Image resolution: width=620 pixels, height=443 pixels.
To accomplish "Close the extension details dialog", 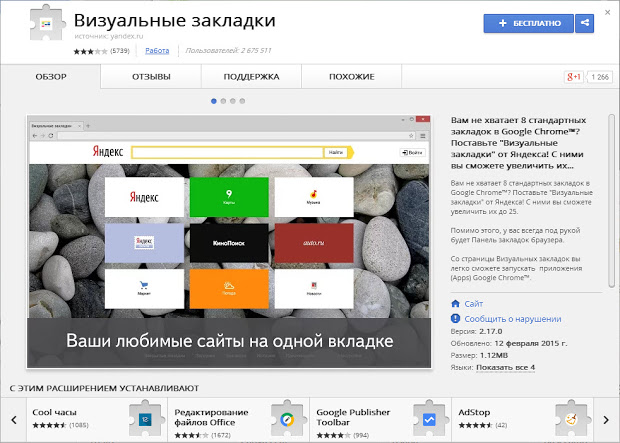I will click(607, 12).
